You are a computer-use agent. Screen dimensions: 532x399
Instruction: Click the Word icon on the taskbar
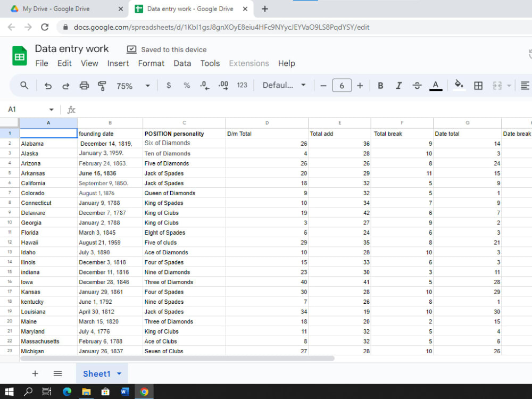click(124, 392)
